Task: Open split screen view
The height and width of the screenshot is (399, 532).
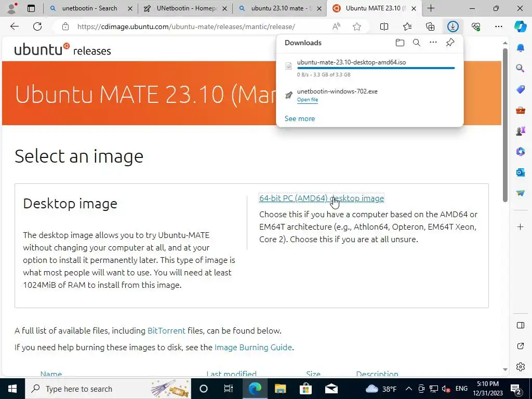Action: [x=384, y=26]
